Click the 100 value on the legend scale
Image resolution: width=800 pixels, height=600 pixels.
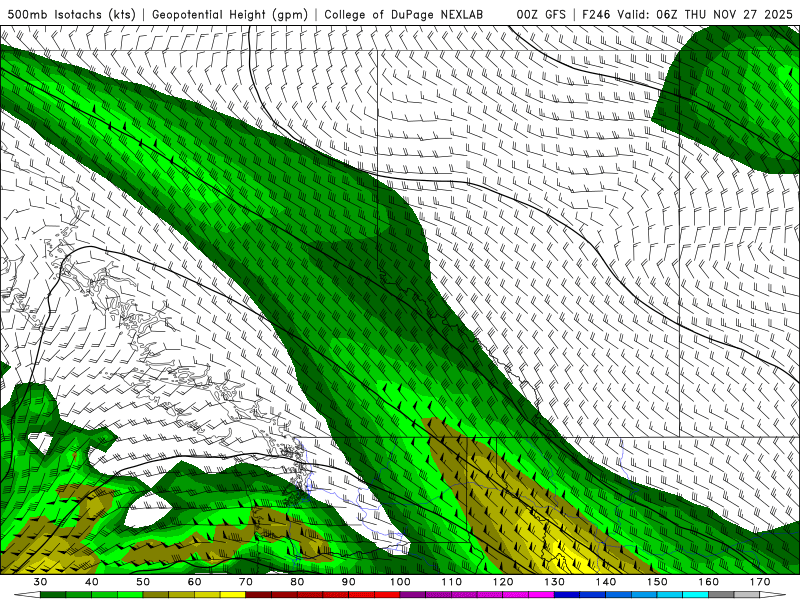400,582
